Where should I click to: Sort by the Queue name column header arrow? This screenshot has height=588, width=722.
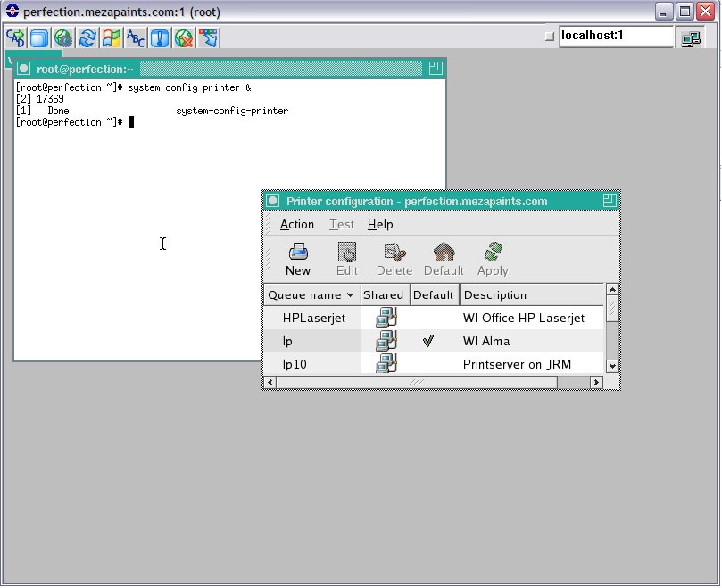tap(351, 294)
